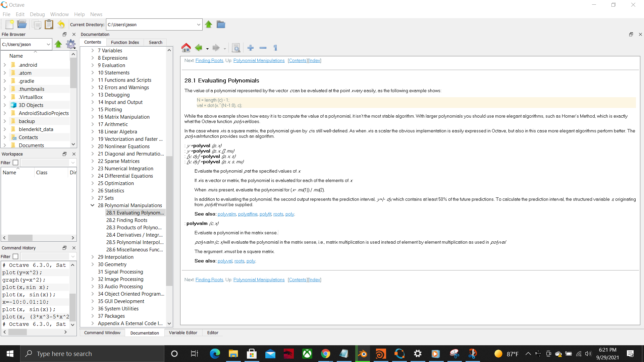Click the new script file icon
Screen dimensions: 644x362
(x=9, y=24)
